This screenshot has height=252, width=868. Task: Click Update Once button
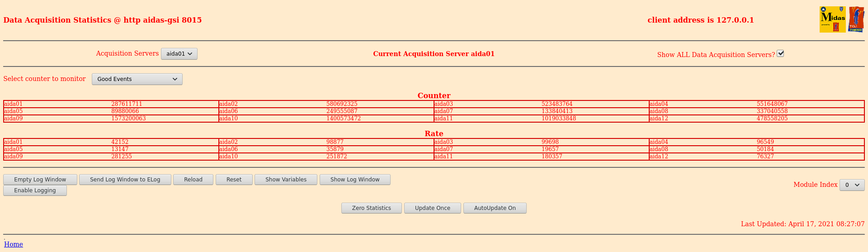coord(433,208)
